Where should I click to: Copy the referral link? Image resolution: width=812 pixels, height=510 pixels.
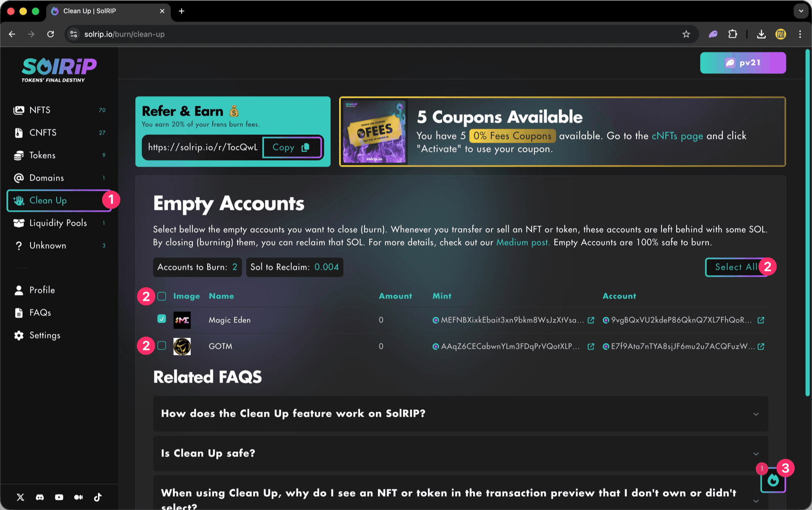point(292,147)
